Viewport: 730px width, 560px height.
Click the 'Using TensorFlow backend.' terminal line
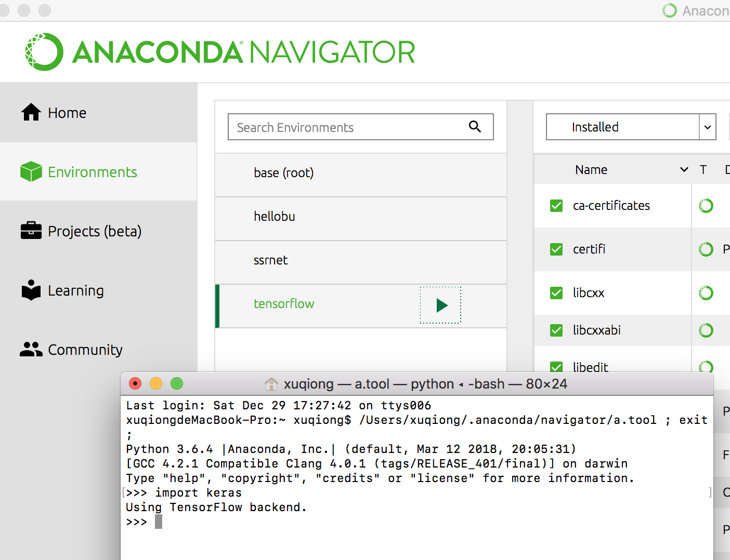coord(216,507)
